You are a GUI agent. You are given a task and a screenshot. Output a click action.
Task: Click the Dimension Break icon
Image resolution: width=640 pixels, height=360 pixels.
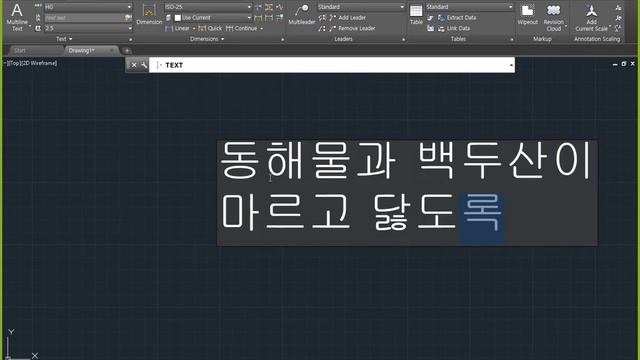(x=258, y=7)
